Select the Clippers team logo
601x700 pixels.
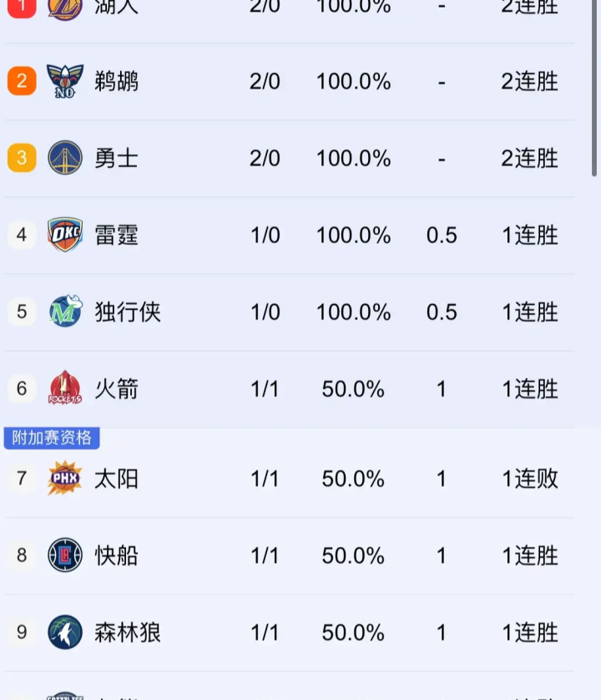click(65, 555)
